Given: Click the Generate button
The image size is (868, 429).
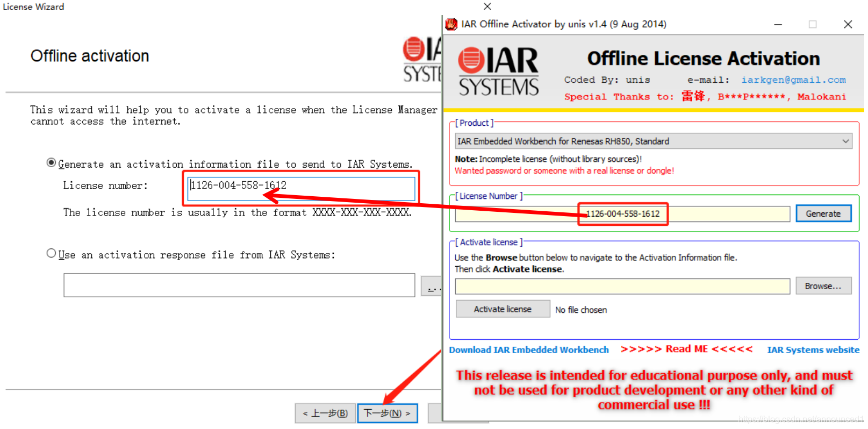Looking at the screenshot, I should pyautogui.click(x=823, y=213).
